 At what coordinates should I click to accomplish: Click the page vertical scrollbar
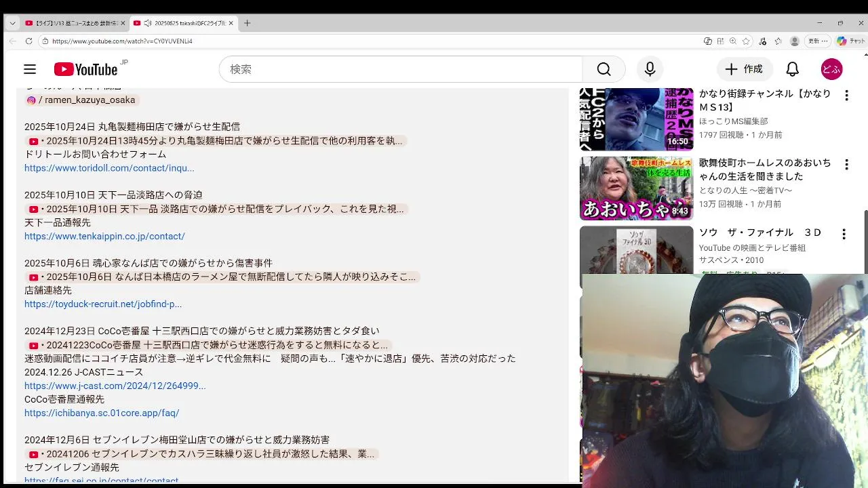[865, 243]
